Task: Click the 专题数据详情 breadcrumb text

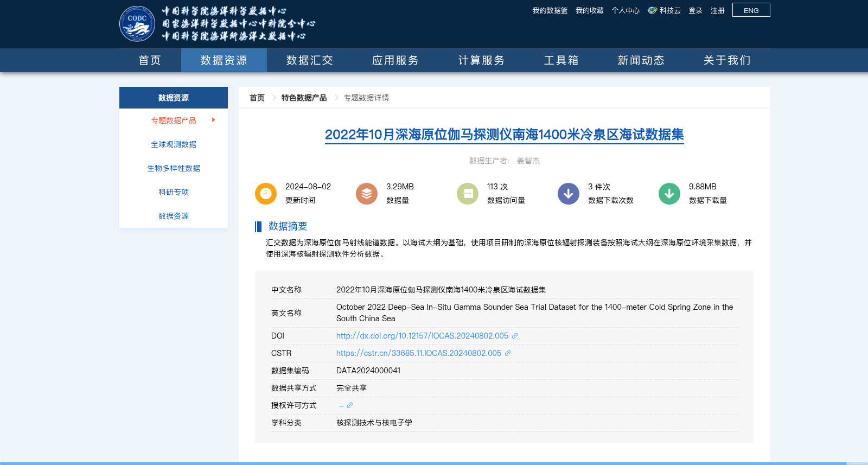Action: pos(366,98)
